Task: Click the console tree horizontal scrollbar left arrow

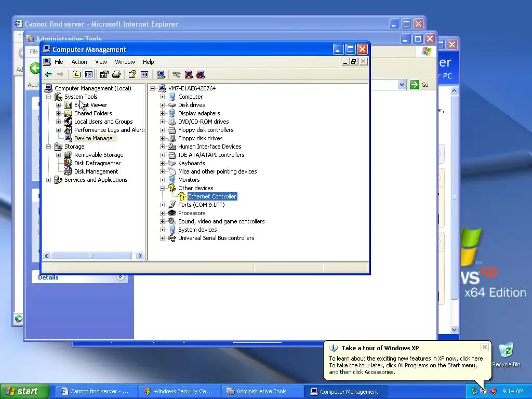Action: coord(47,256)
